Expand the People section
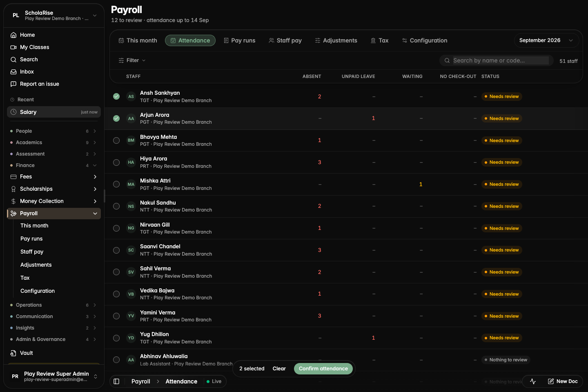The height and width of the screenshot is (392, 588). pos(54,131)
